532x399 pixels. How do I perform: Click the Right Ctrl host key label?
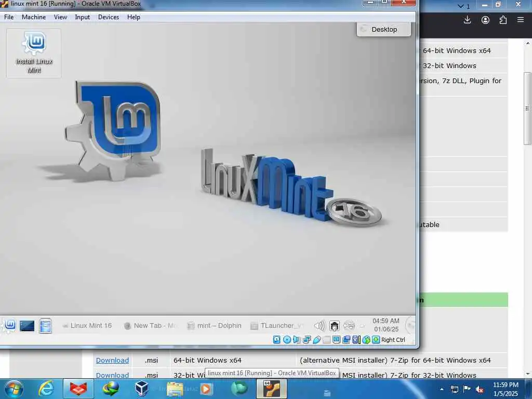(x=393, y=340)
